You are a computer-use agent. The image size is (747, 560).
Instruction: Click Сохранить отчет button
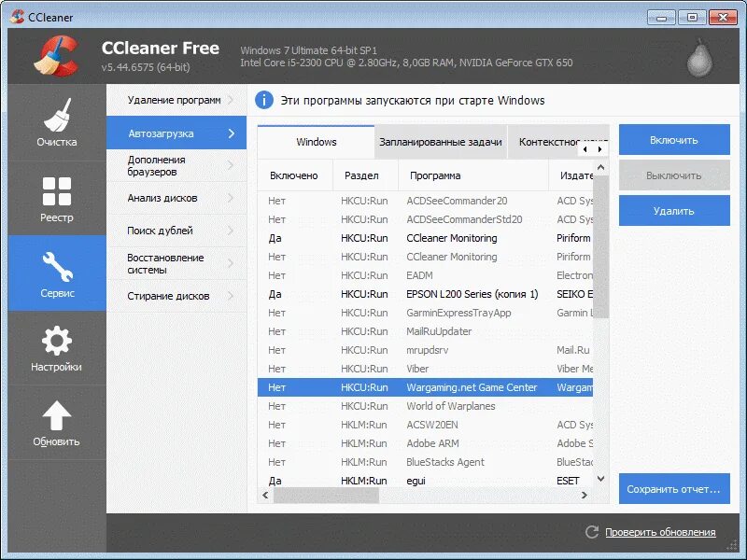674,488
